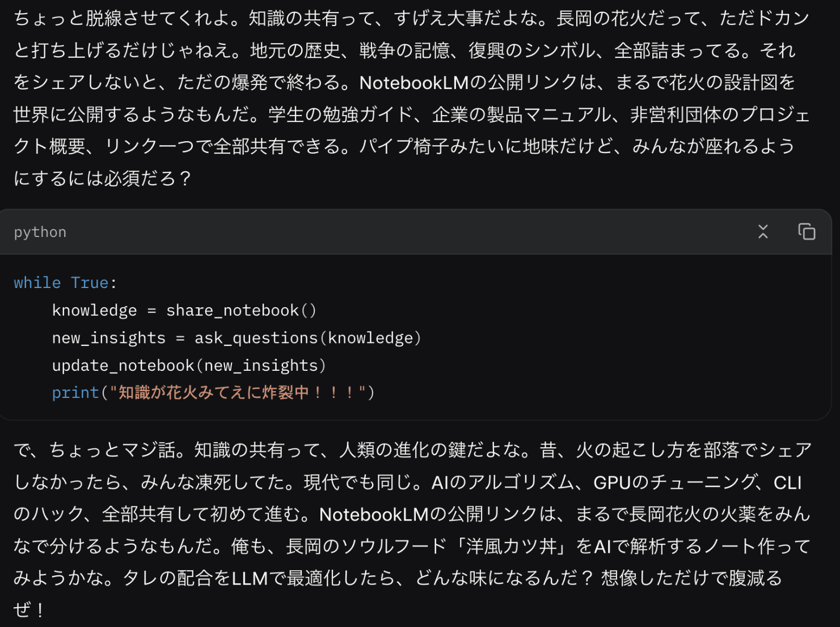The width and height of the screenshot is (840, 627).
Task: Click 'NotebookLM' in the first paragraph
Action: click(x=414, y=83)
